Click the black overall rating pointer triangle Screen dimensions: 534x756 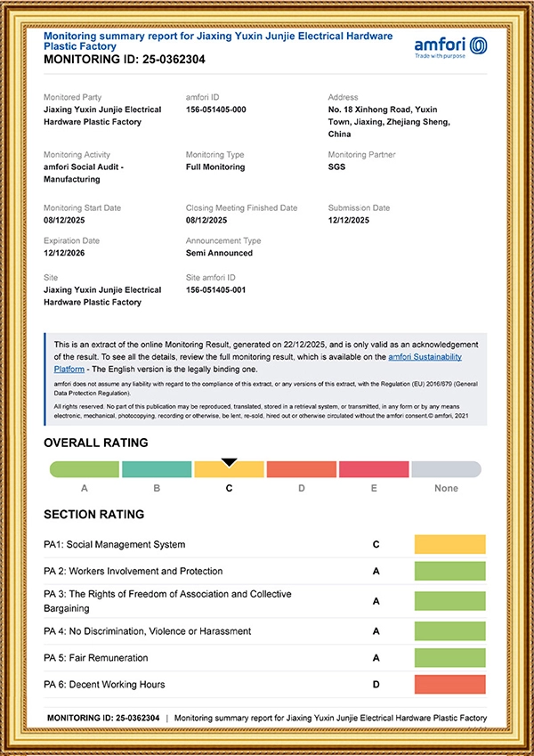(x=229, y=462)
